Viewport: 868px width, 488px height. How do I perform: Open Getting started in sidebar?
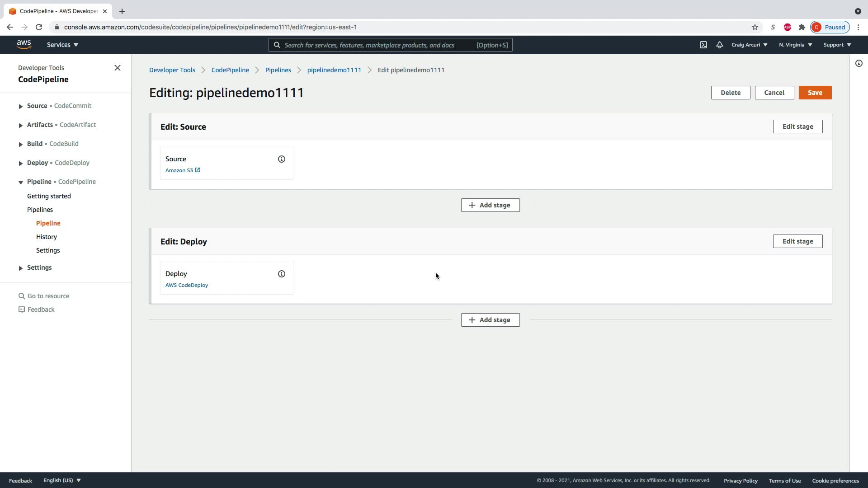[x=49, y=196]
